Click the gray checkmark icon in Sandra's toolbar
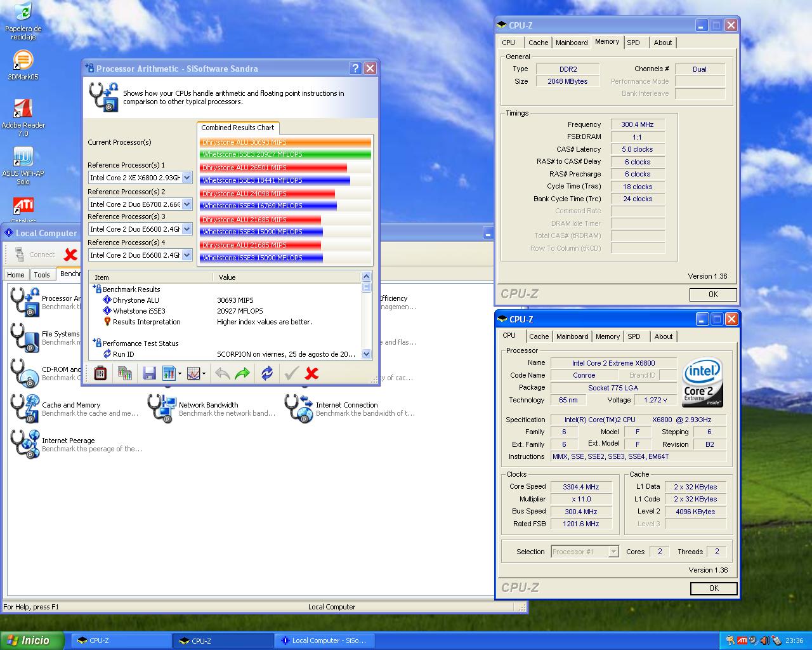Viewport: 812px width, 650px height. point(291,373)
